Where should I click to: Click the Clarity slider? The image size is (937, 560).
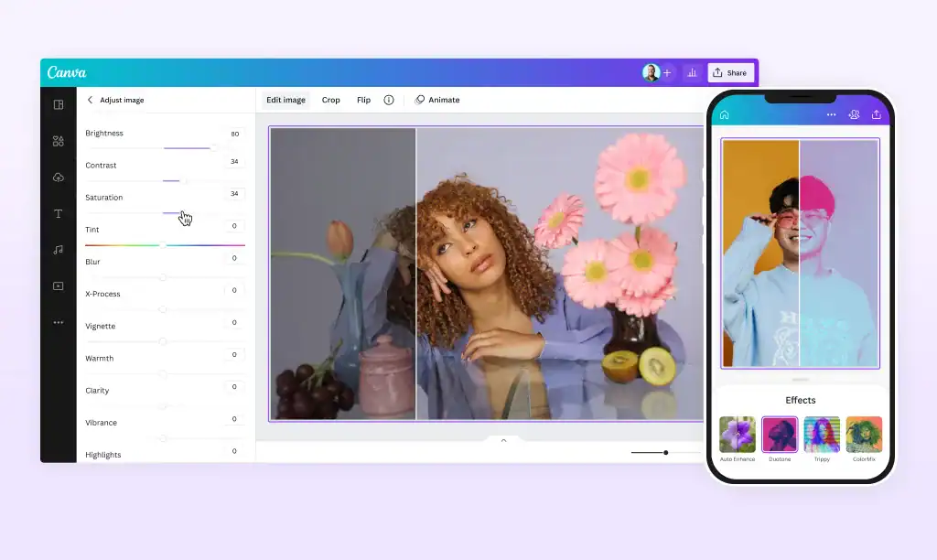[x=165, y=406]
